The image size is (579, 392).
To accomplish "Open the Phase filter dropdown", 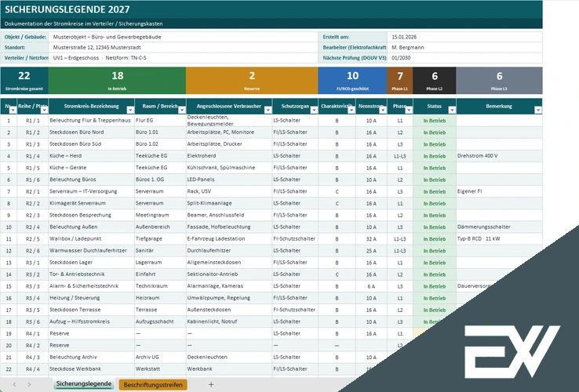I will click(409, 110).
